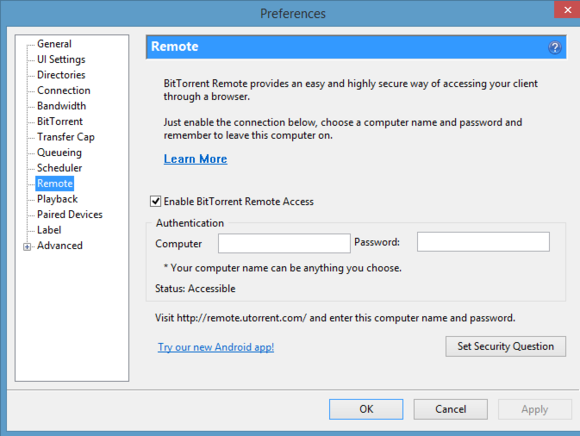Expand the Advanced tree node
The height and width of the screenshot is (436, 580).
(27, 246)
